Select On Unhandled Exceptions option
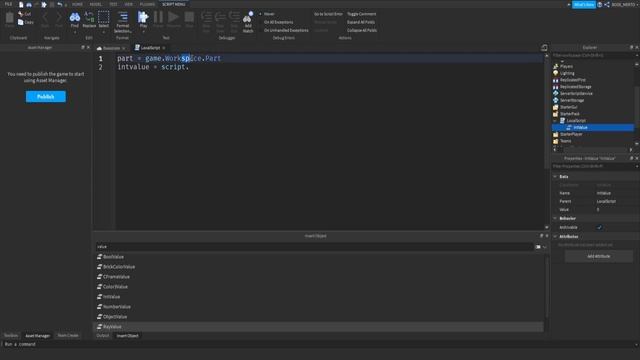 (x=286, y=30)
